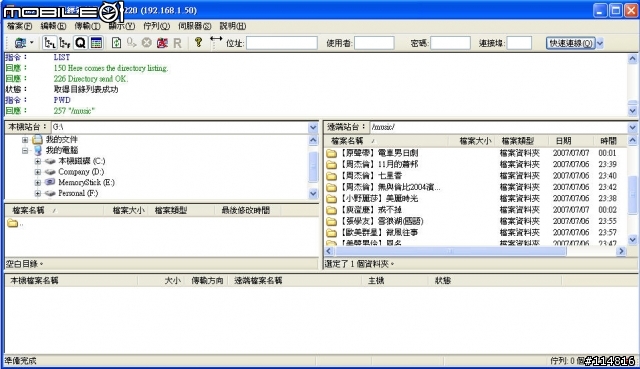The image size is (640, 369).
Task: Click the Disconnect from server icon
Action: pyautogui.click(x=162, y=43)
